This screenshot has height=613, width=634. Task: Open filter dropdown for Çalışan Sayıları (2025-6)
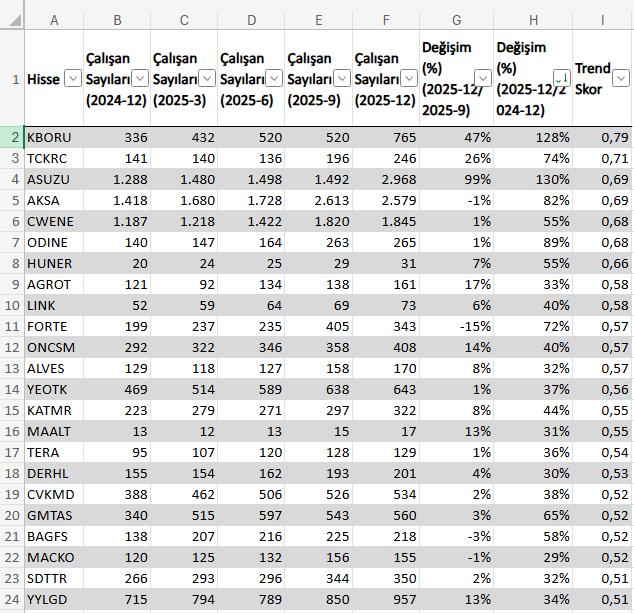click(x=274, y=78)
